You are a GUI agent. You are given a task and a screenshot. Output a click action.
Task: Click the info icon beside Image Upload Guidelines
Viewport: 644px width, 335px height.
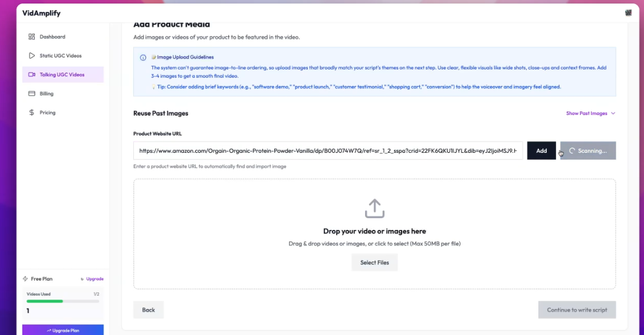[143, 58]
